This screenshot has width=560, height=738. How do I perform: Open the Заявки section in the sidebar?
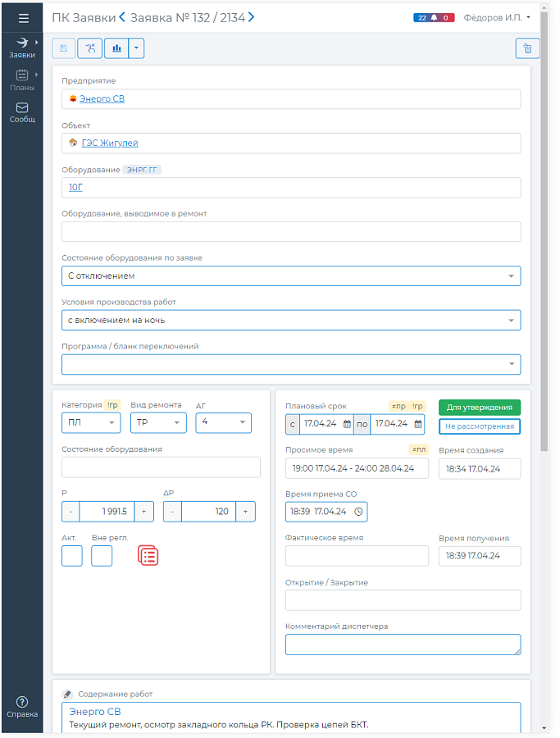tap(22, 48)
